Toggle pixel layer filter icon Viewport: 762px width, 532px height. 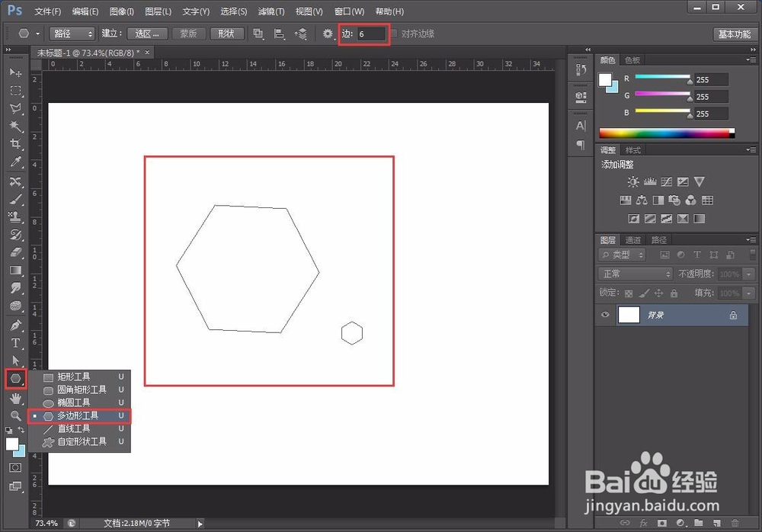(x=664, y=255)
